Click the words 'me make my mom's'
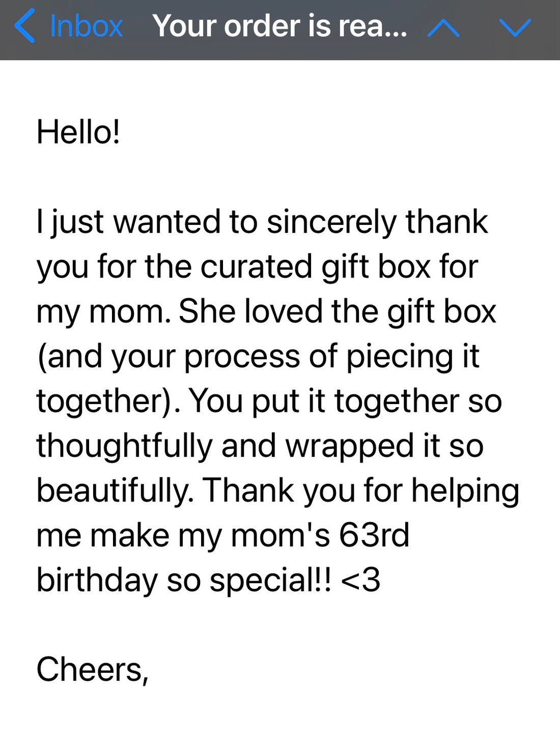 coord(183,536)
